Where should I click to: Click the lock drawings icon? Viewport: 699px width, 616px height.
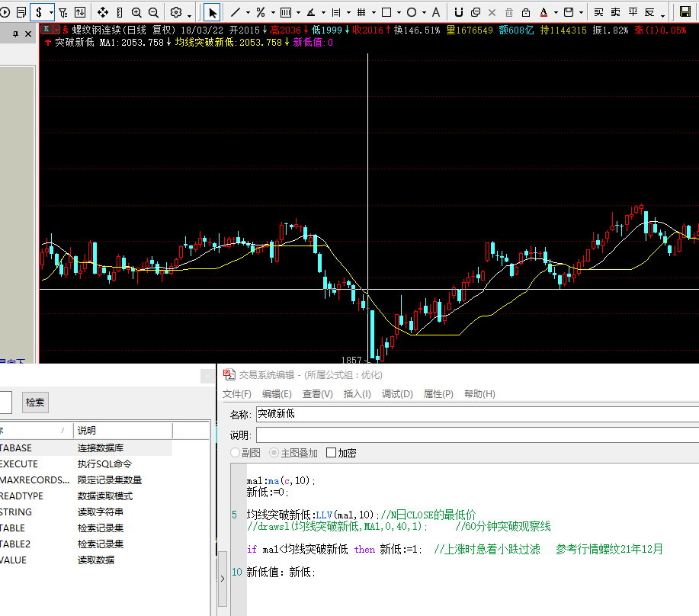526,12
